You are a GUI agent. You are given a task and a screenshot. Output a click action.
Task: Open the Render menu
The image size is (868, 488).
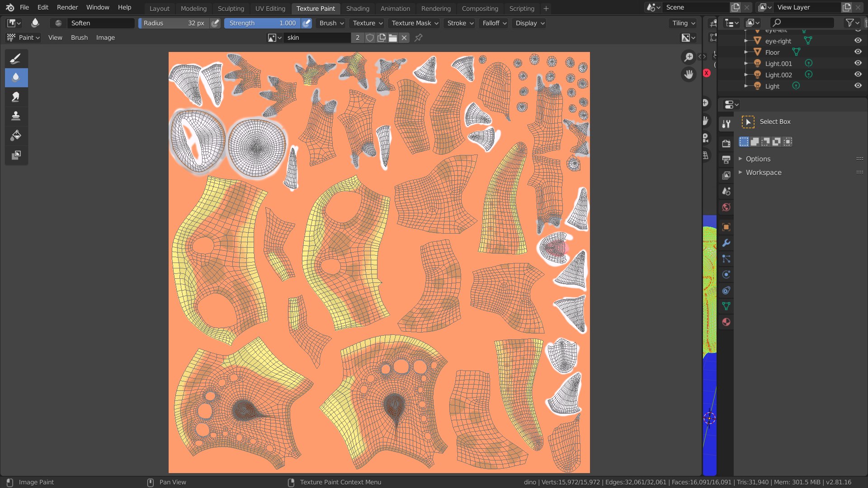coord(67,7)
